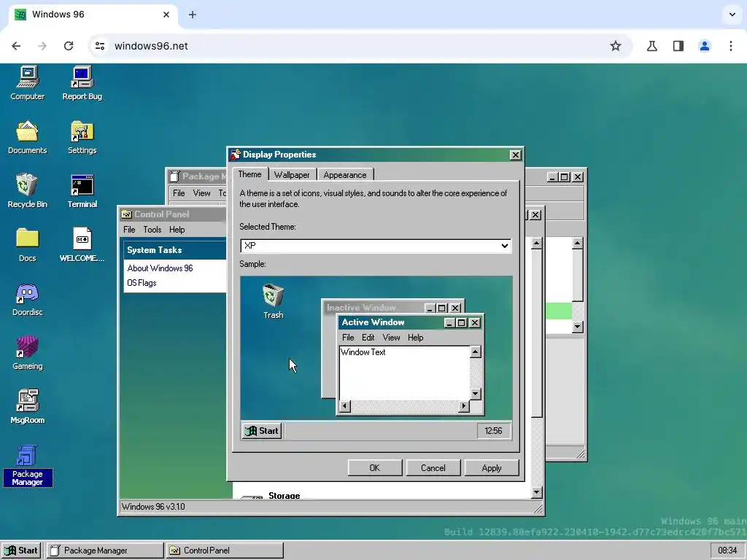Open Chrome Labs flask icon

pos(651,46)
